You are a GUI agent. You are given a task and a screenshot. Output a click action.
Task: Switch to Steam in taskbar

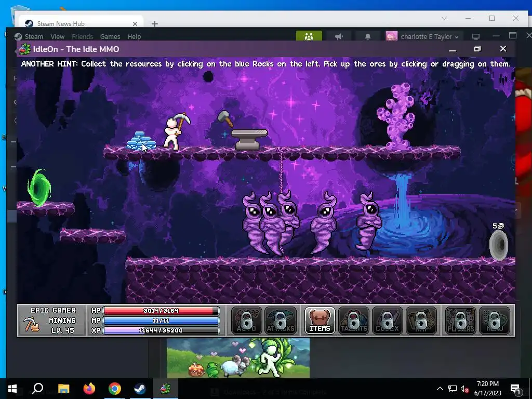pyautogui.click(x=140, y=389)
